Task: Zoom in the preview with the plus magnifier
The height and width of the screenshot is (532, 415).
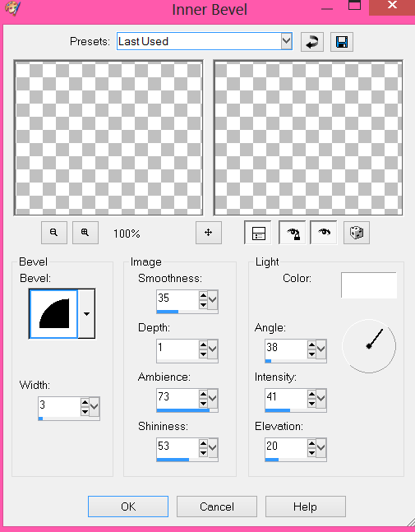Action: pyautogui.click(x=85, y=233)
